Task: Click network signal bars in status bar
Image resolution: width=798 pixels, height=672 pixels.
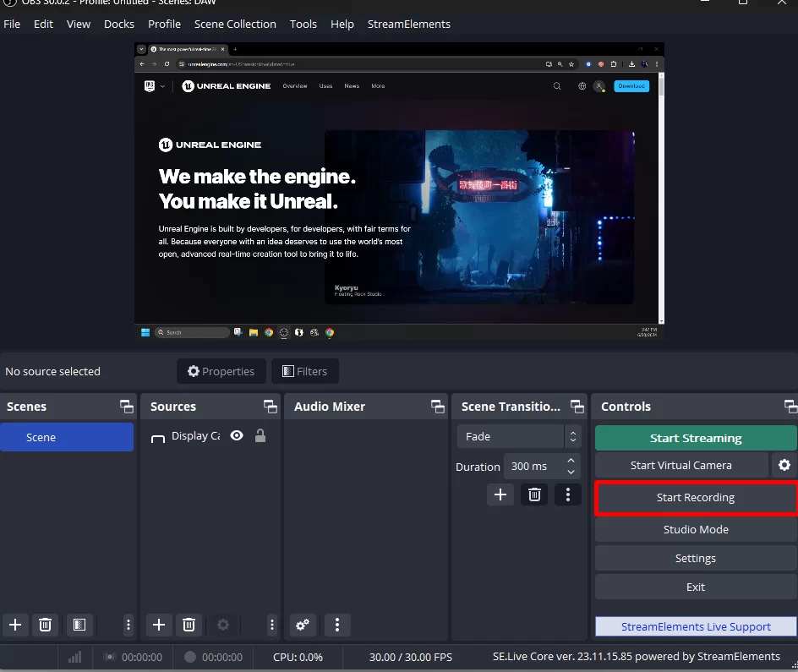Action: click(x=74, y=658)
